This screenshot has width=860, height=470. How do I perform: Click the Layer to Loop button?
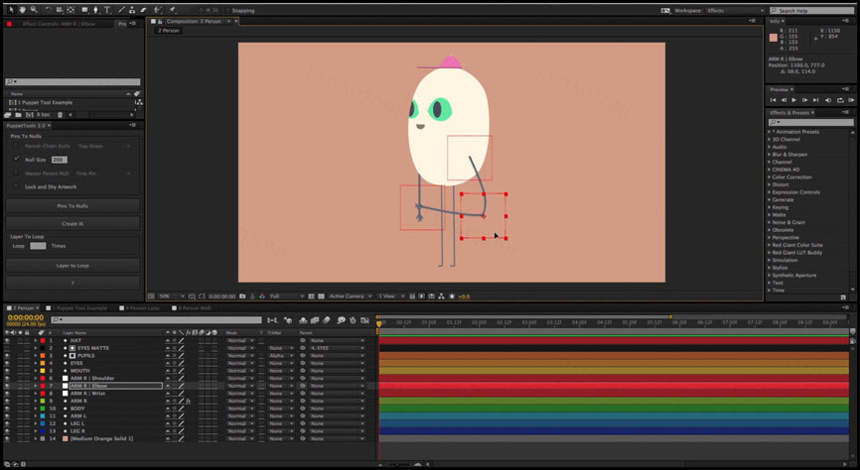click(x=72, y=265)
